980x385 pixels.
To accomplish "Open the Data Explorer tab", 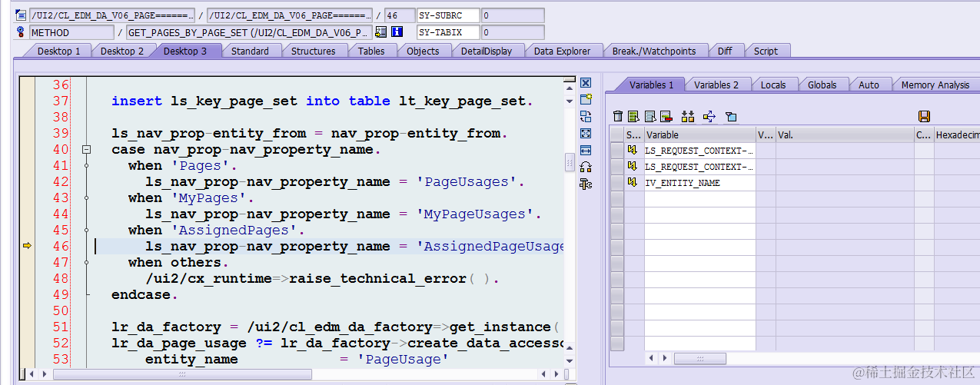I will 562,51.
